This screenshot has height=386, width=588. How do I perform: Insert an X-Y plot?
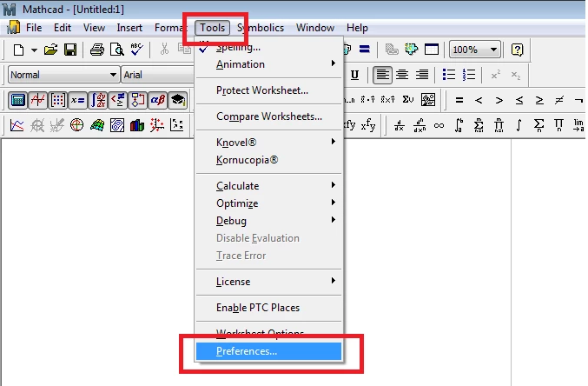pos(17,125)
